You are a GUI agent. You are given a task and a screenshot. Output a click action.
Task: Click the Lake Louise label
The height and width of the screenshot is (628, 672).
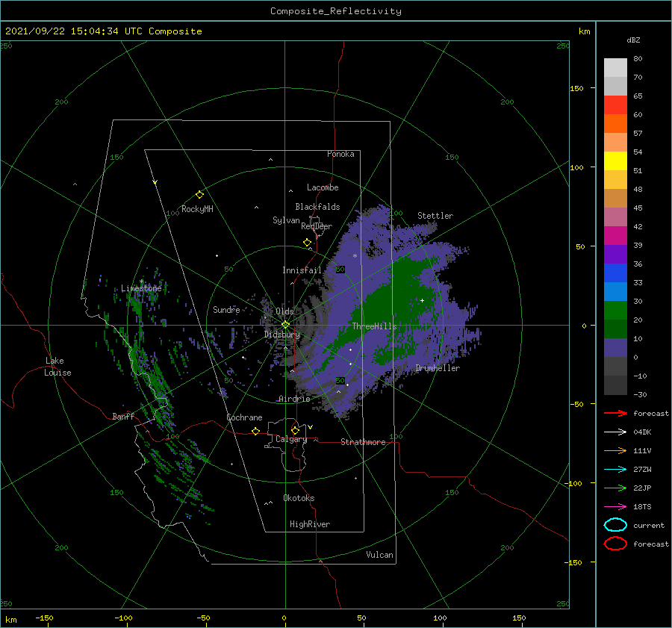(x=57, y=367)
